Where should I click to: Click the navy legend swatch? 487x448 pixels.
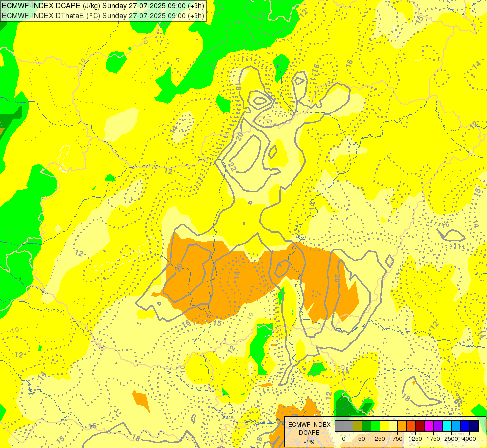[x=474, y=426]
